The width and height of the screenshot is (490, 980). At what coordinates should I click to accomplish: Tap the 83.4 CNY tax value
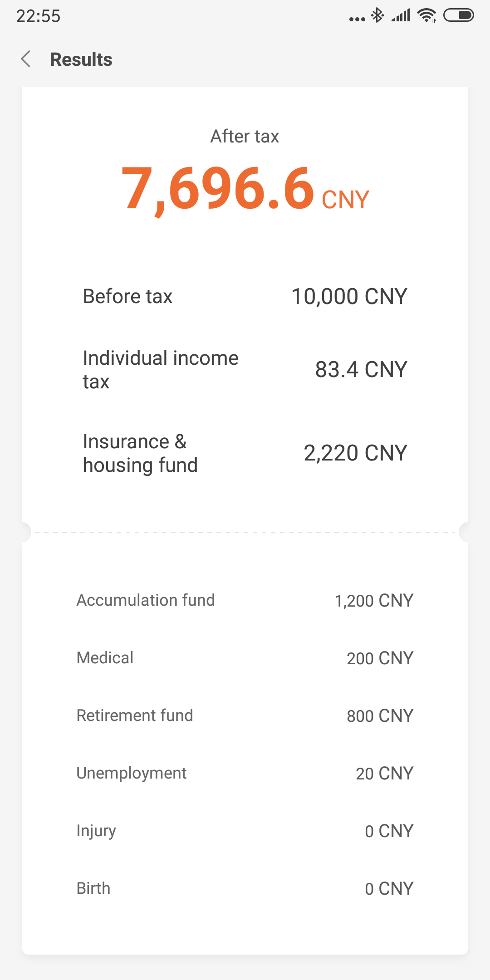point(361,369)
